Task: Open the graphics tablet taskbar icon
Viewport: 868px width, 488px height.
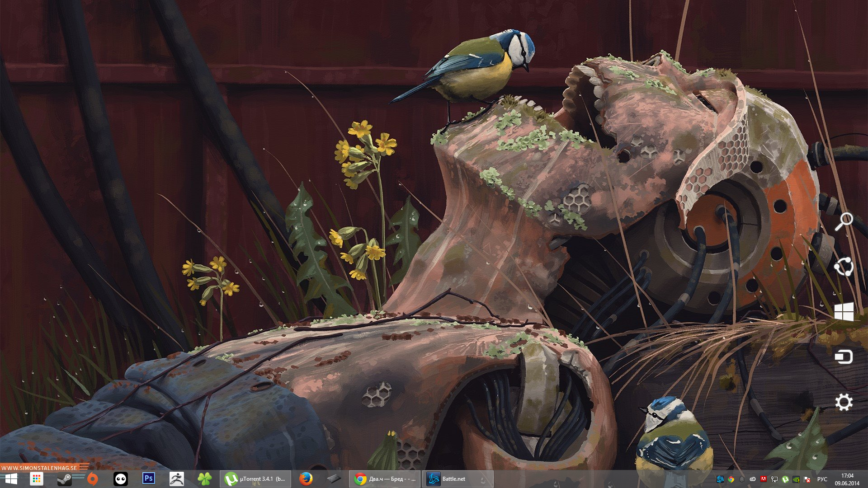Action: click(x=334, y=479)
